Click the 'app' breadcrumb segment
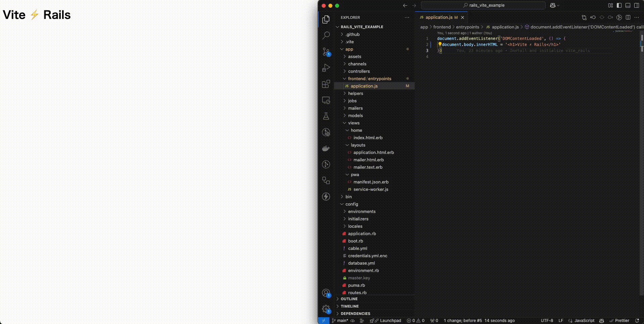This screenshot has height=324, width=644. (424, 27)
